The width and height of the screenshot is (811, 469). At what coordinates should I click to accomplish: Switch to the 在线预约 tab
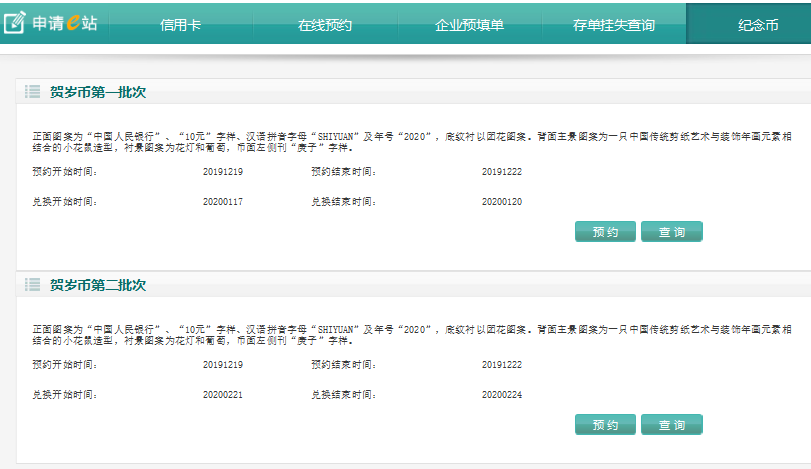pos(325,25)
